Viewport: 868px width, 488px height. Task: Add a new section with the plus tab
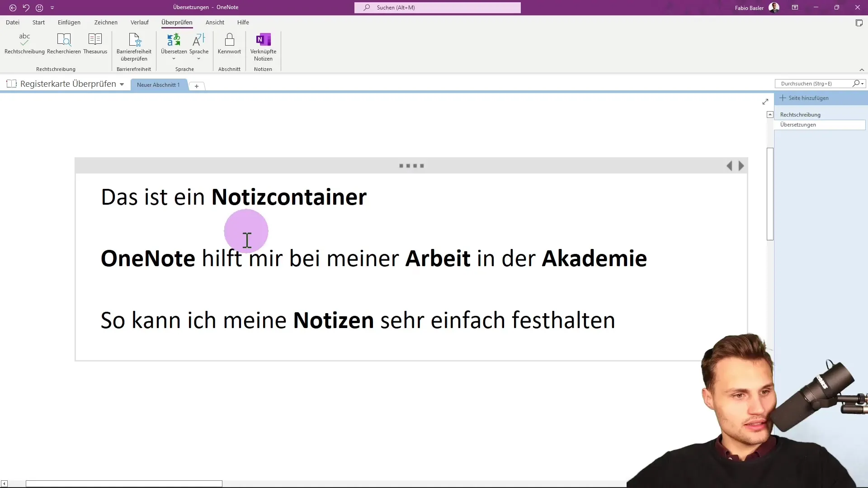click(197, 86)
